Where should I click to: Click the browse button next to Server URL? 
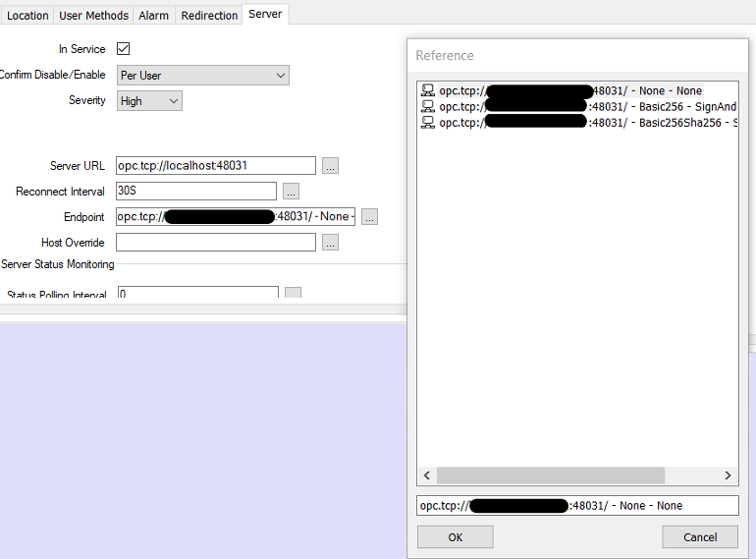pyautogui.click(x=330, y=166)
